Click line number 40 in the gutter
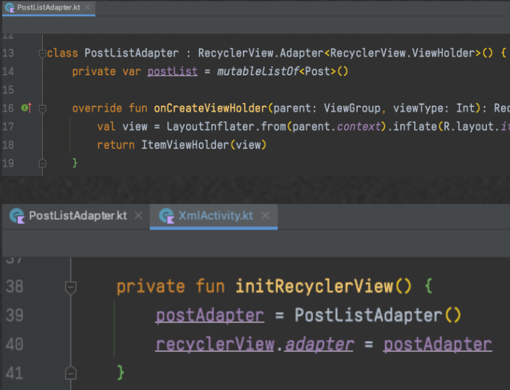The width and height of the screenshot is (510, 390). point(15,344)
